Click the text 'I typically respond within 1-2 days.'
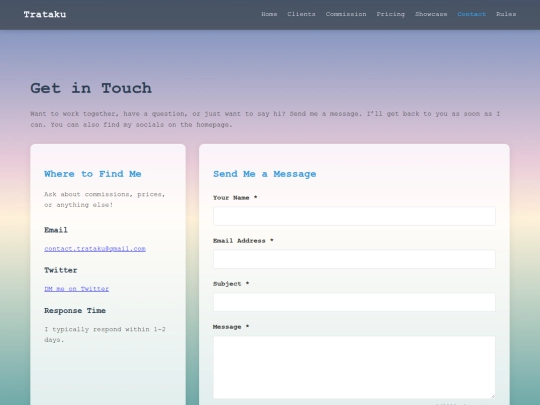Screen dimensions: 540x405 (x=105, y=334)
